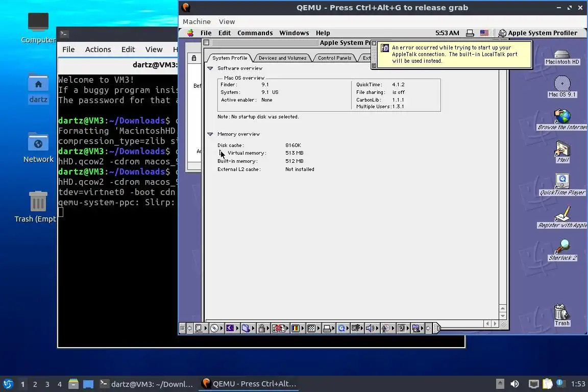Click the volume icon in the system tray
This screenshot has height=392, width=588.
514,384
